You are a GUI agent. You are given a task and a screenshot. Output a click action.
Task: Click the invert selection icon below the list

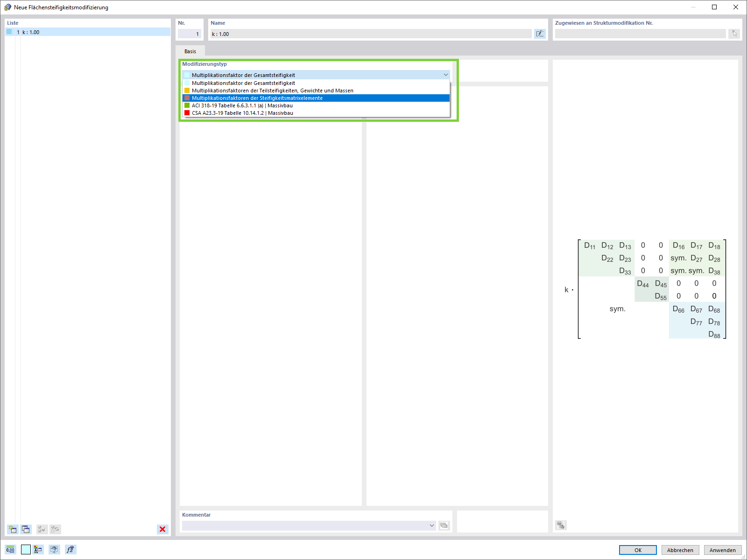(56, 529)
